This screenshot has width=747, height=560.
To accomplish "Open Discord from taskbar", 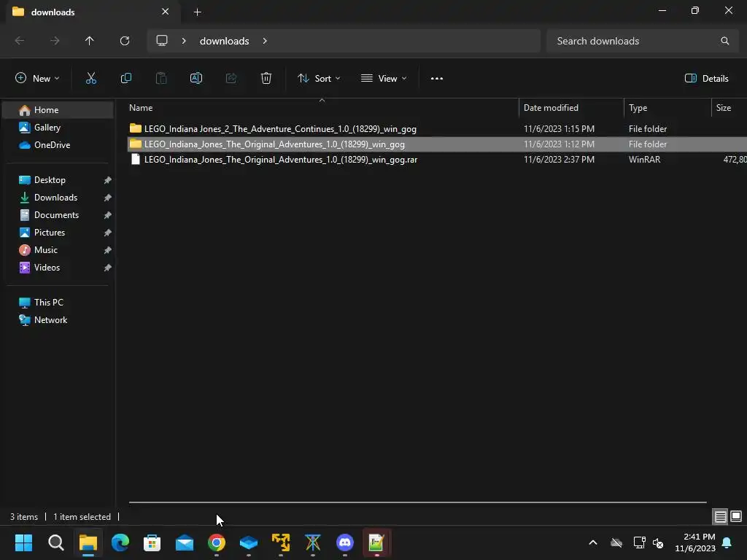I will (x=345, y=542).
